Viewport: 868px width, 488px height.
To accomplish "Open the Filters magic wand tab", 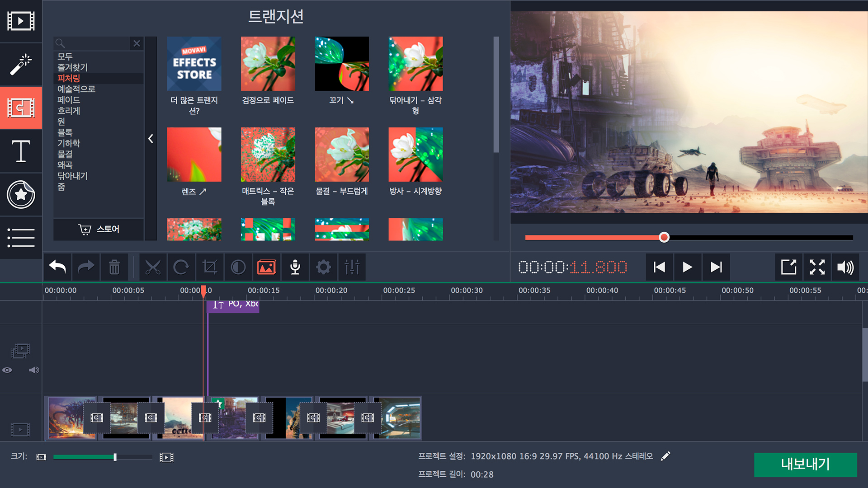I will tap(21, 64).
